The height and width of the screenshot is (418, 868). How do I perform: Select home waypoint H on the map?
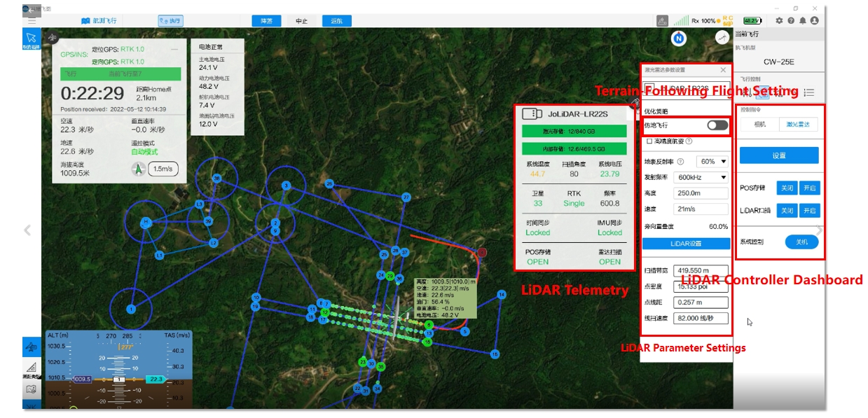(146, 222)
